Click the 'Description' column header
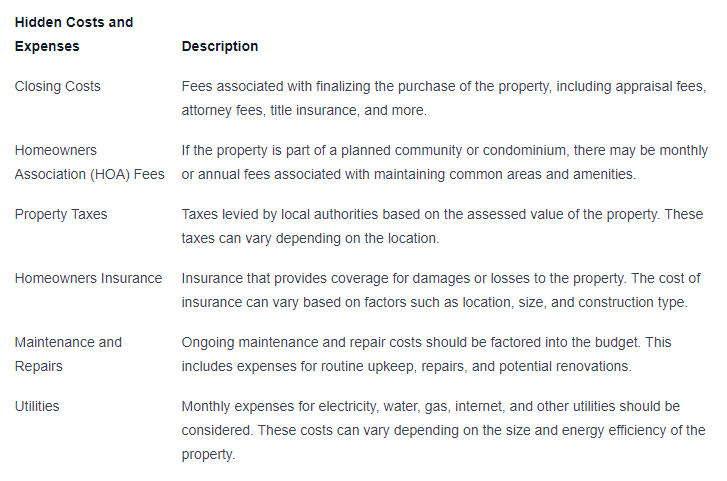The height and width of the screenshot is (481, 727). (x=220, y=46)
